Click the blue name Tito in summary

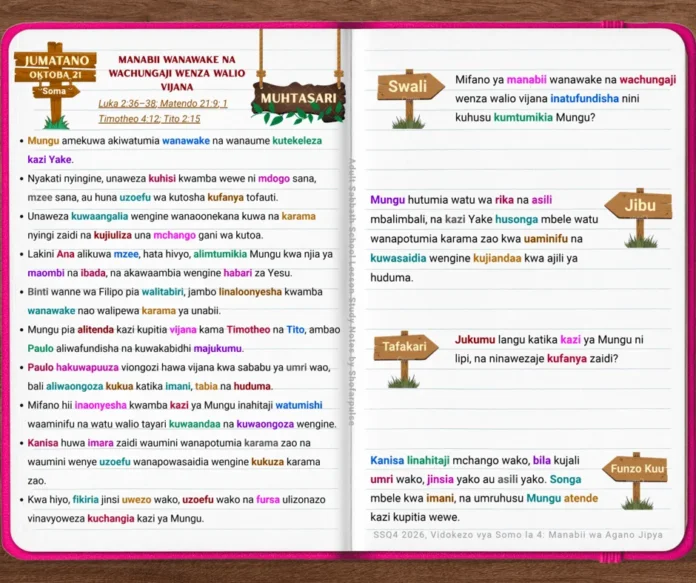(295, 329)
